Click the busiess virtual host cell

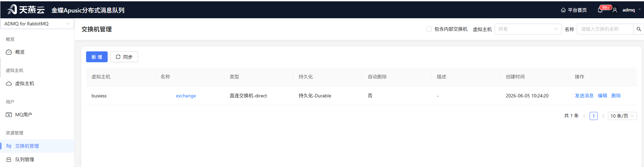tap(99, 96)
